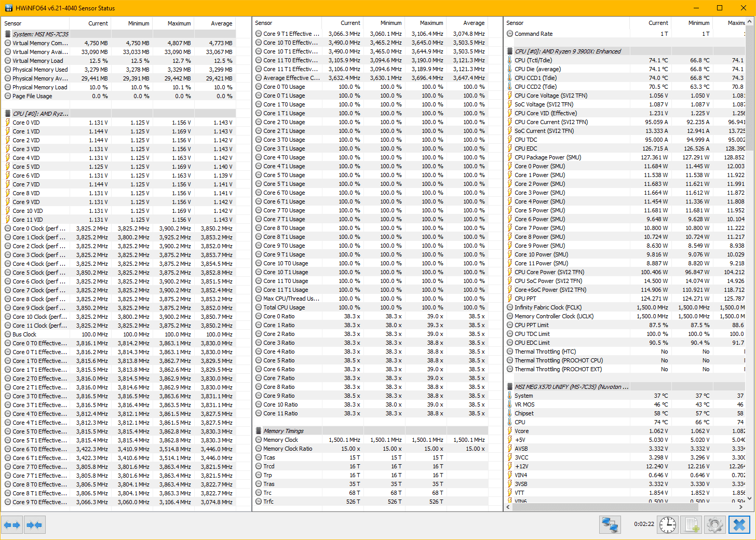Click the Average column header in left panel
The image size is (756, 540).
(x=214, y=23)
